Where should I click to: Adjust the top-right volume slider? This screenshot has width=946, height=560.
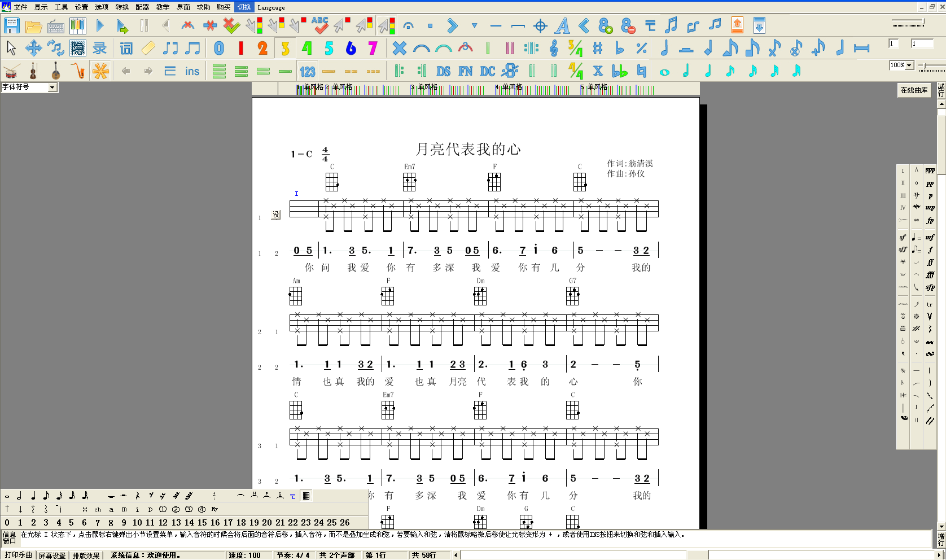(909, 24)
